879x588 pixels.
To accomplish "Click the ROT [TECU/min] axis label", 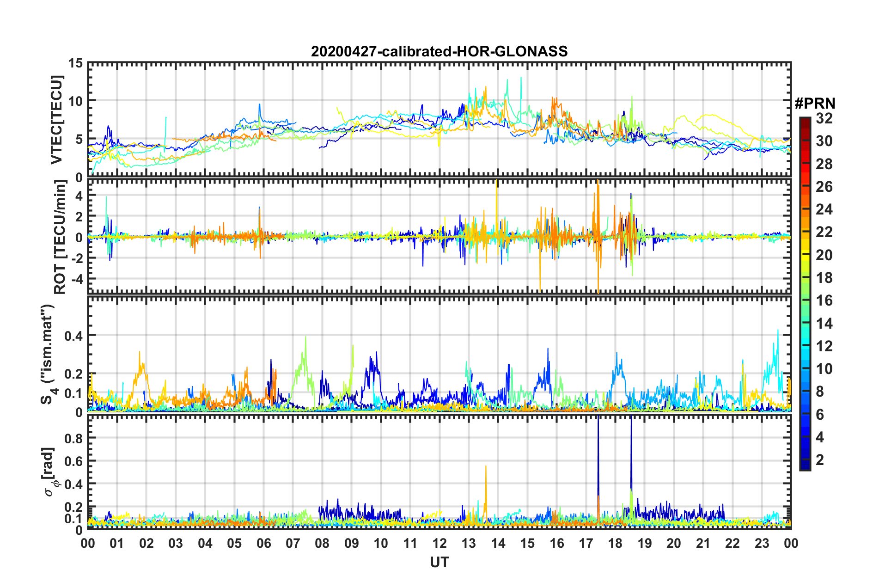I will pos(60,237).
